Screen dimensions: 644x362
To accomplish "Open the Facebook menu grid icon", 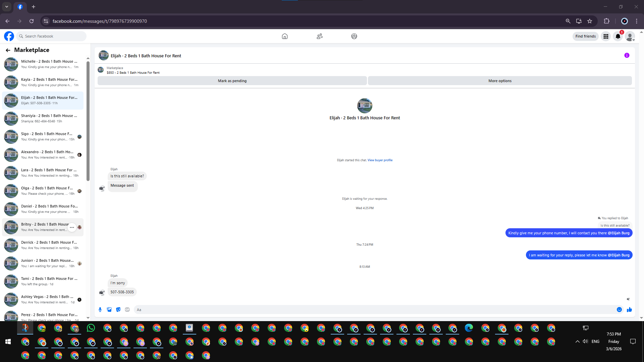I will pos(606,37).
